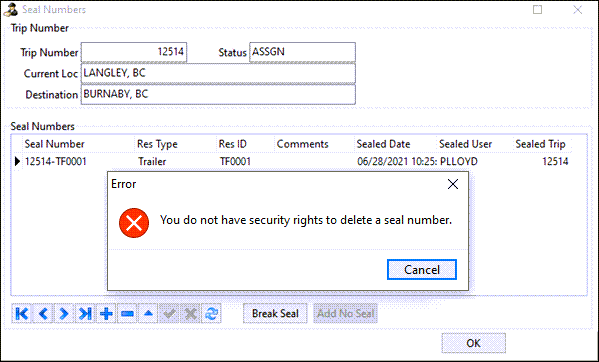The image size is (599, 362).
Task: Select the Destination field BURNABY, BC
Action: coord(218,94)
